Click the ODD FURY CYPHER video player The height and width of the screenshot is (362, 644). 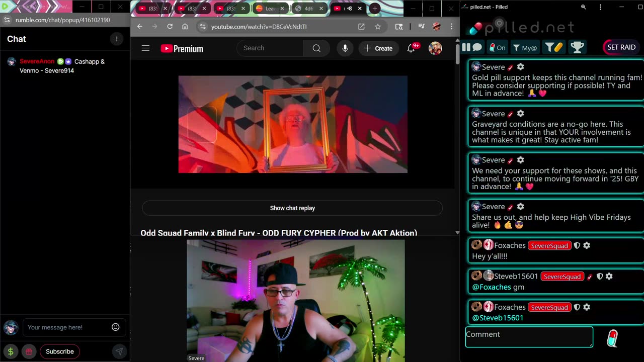pos(293,124)
